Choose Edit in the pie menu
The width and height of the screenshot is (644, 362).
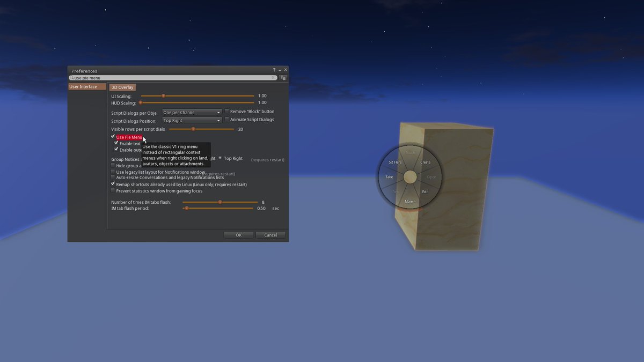425,191
